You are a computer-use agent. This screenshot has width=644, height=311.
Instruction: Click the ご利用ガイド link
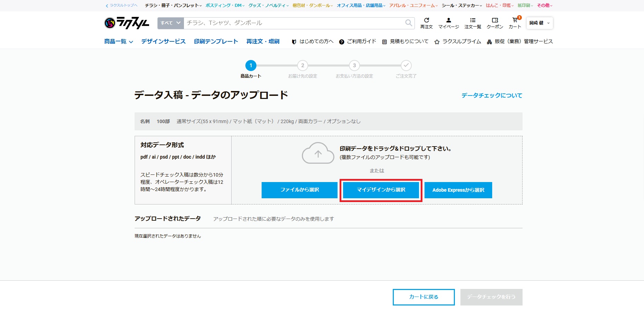click(x=358, y=41)
